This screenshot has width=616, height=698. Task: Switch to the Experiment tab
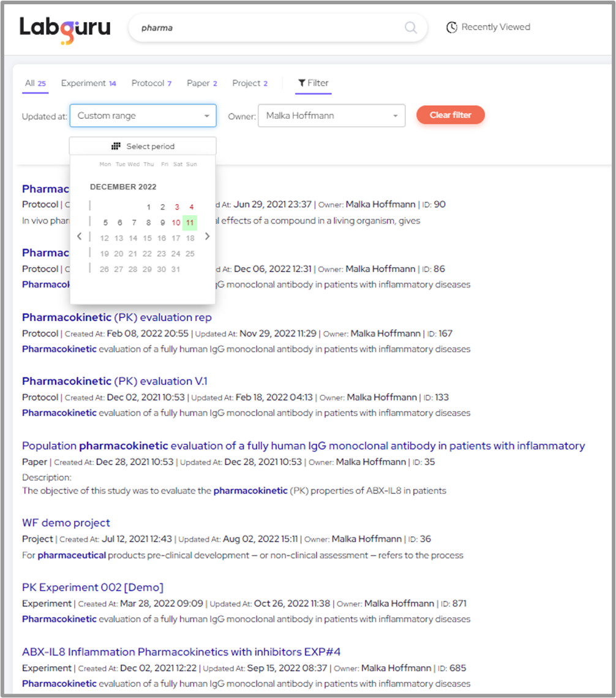click(88, 83)
